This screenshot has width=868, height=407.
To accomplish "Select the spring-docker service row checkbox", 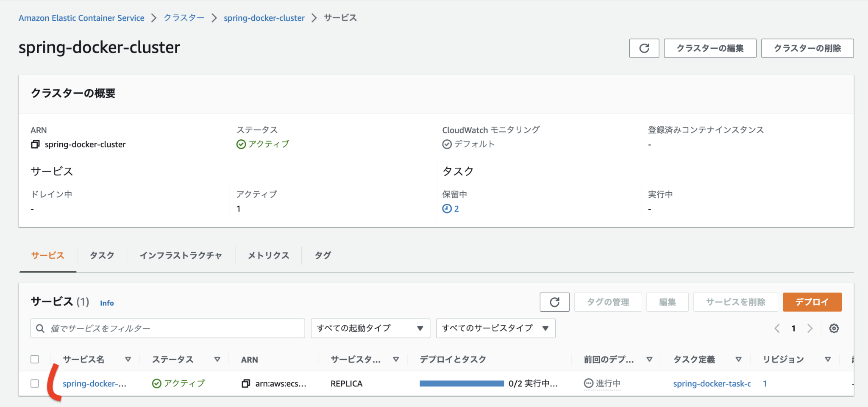I will pos(35,383).
